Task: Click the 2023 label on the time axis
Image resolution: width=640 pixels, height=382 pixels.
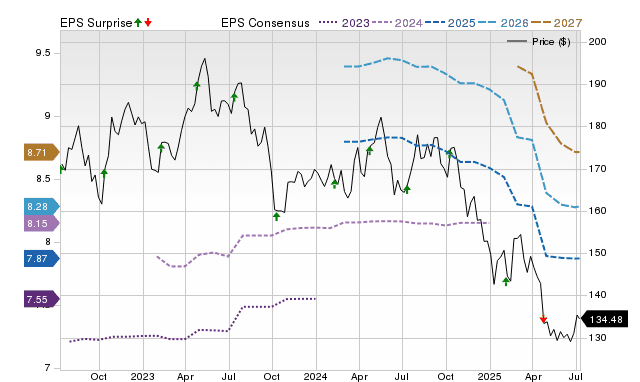Action: pyautogui.click(x=142, y=376)
